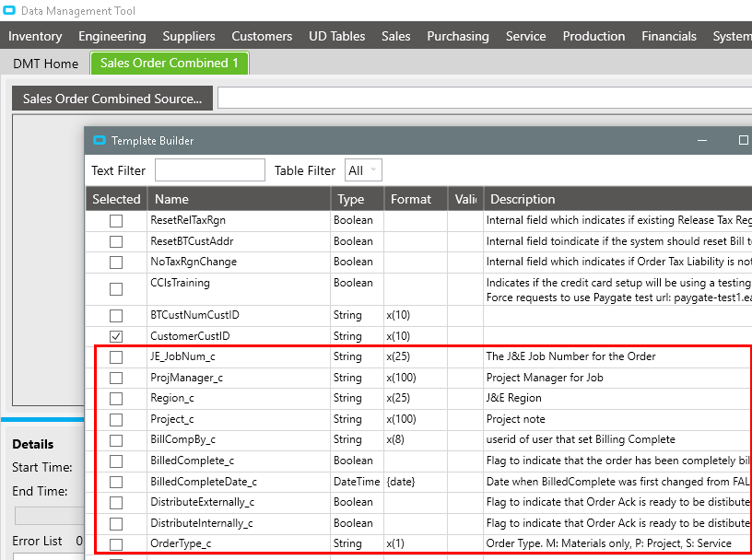
Task: Open the UD Tables menu
Action: (336, 36)
